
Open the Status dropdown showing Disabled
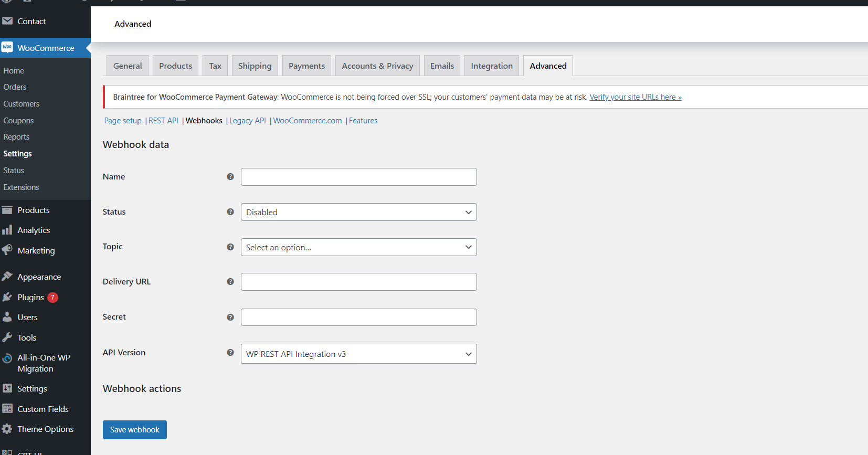359,212
